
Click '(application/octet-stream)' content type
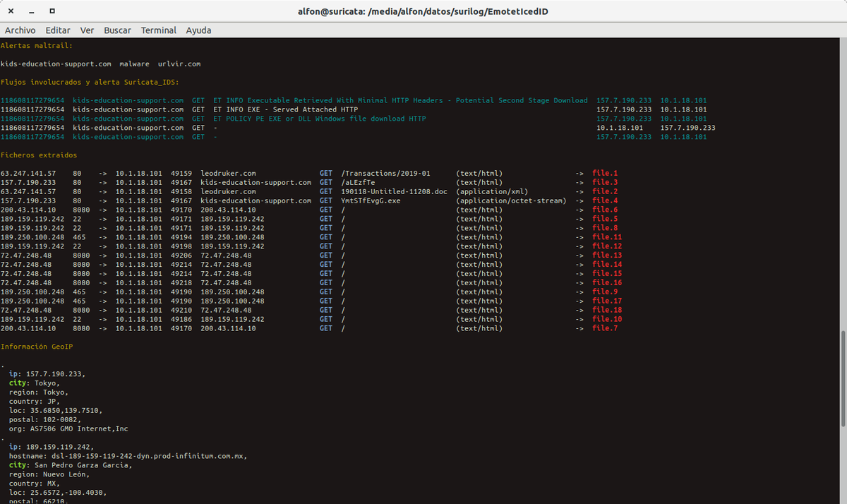511,201
